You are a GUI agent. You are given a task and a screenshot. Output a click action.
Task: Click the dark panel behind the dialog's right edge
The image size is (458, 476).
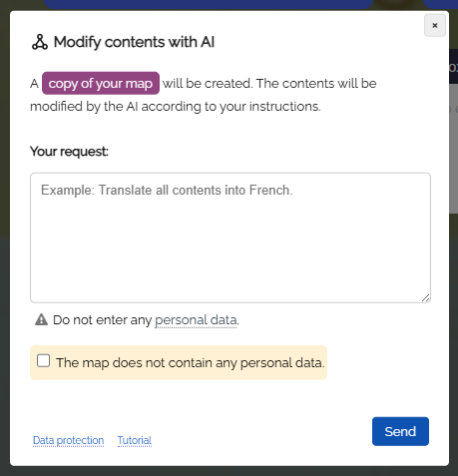coord(453,67)
